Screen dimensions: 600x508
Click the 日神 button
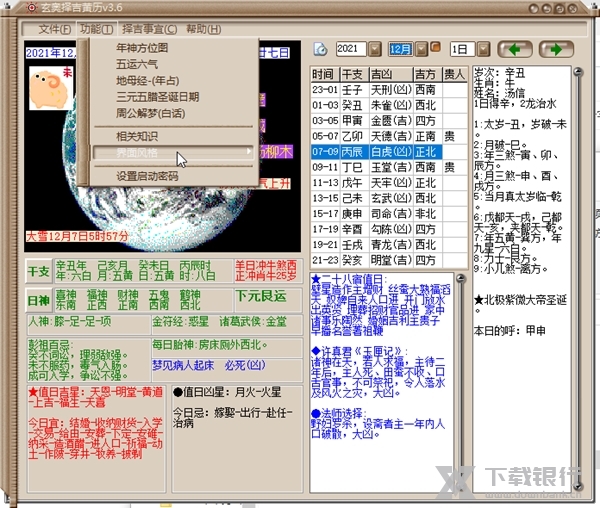[x=39, y=301]
